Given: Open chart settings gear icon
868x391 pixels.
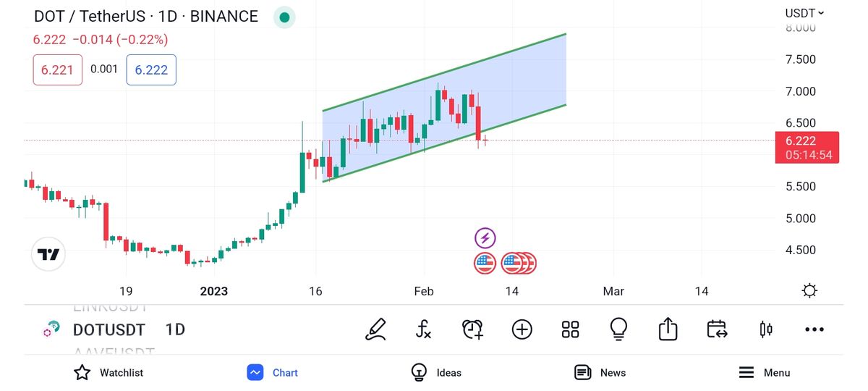Looking at the screenshot, I should [x=809, y=291].
